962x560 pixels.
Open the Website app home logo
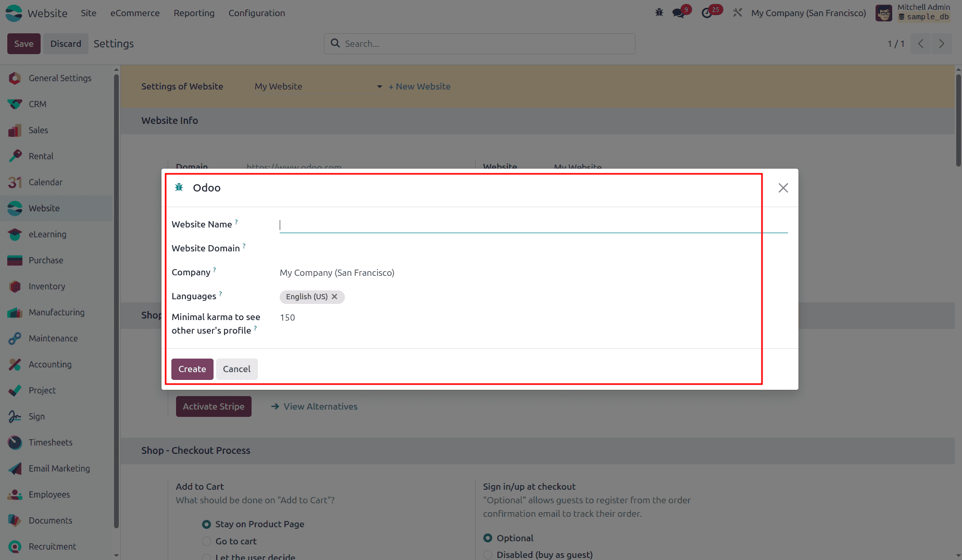[x=14, y=13]
